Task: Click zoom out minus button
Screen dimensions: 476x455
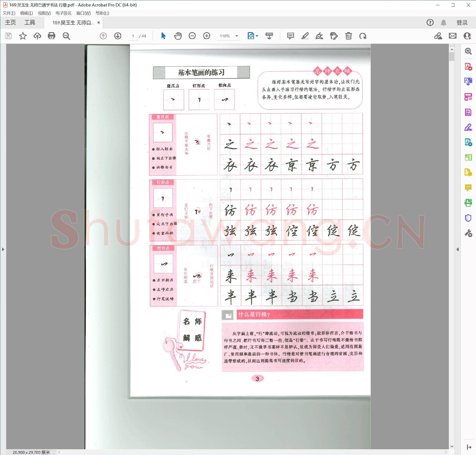Action: 192,36
